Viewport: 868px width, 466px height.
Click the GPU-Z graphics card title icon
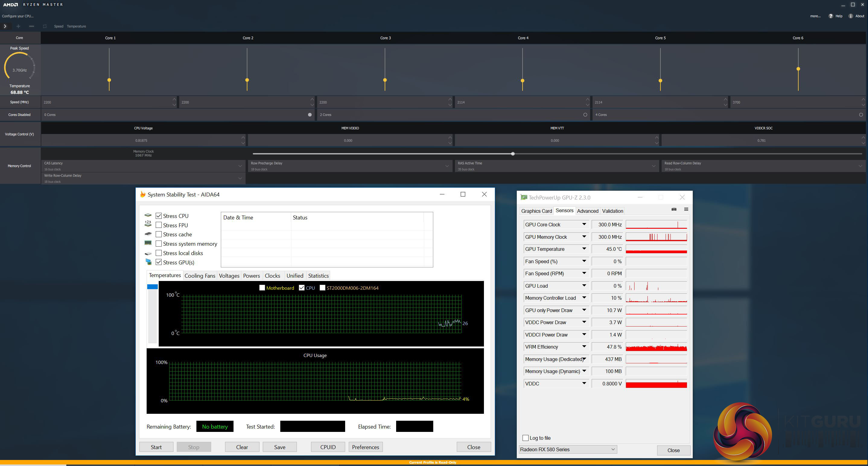pyautogui.click(x=524, y=198)
